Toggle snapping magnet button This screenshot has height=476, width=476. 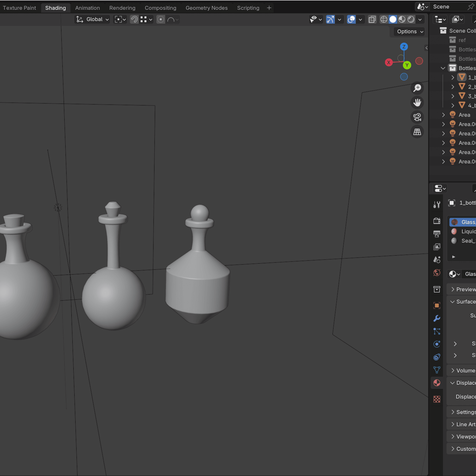pyautogui.click(x=134, y=19)
